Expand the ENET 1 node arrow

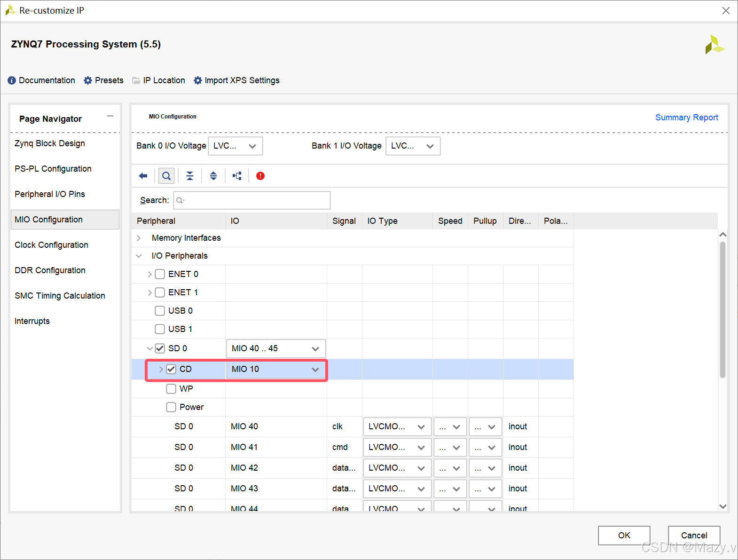click(x=149, y=292)
